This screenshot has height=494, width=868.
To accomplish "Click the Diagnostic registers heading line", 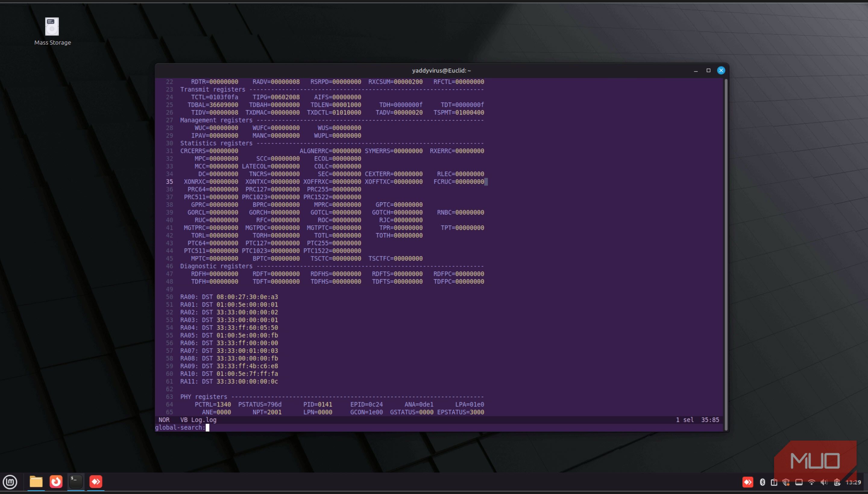I will click(332, 266).
